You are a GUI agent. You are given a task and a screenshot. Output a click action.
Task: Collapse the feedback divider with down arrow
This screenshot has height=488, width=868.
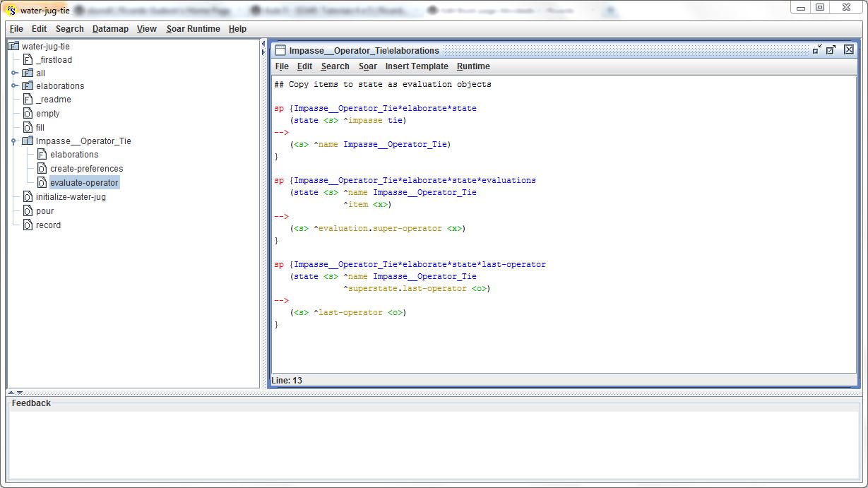(x=19, y=393)
